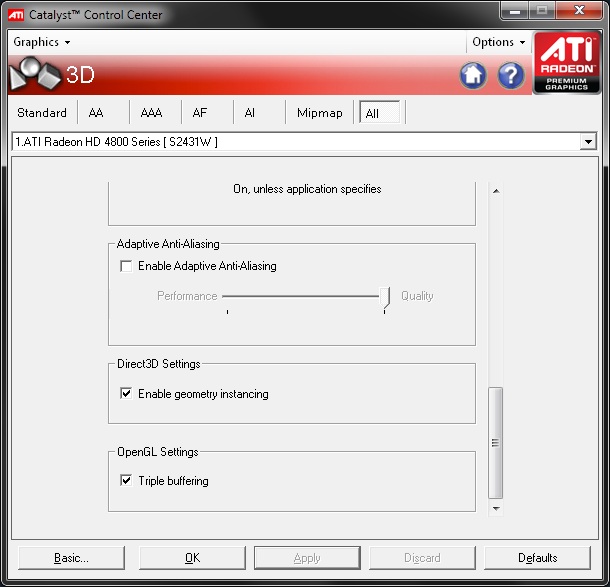Restore settings with Defaults button
Screen dimensions: 610x587
[537, 558]
